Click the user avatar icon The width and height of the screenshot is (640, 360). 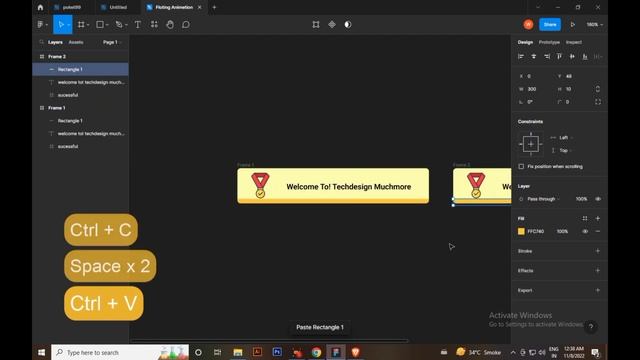tap(528, 24)
